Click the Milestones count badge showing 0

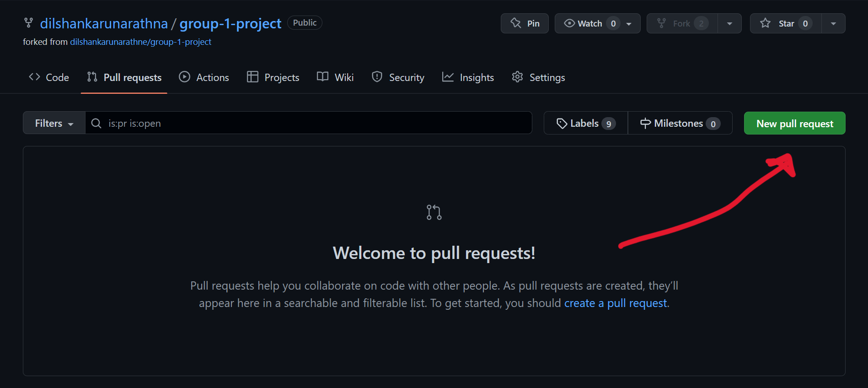coord(713,124)
